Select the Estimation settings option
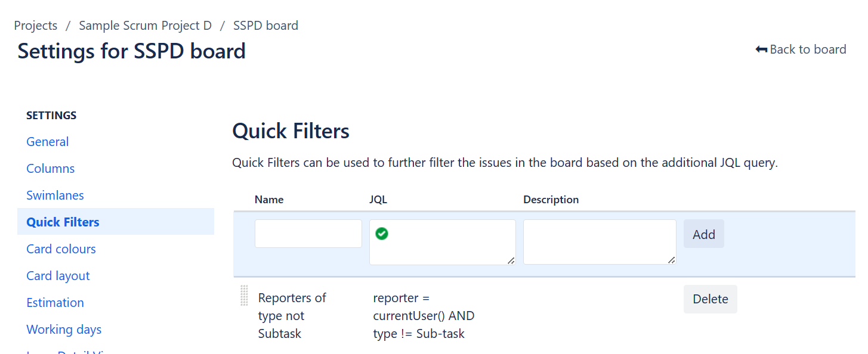868x354 pixels. coord(55,302)
